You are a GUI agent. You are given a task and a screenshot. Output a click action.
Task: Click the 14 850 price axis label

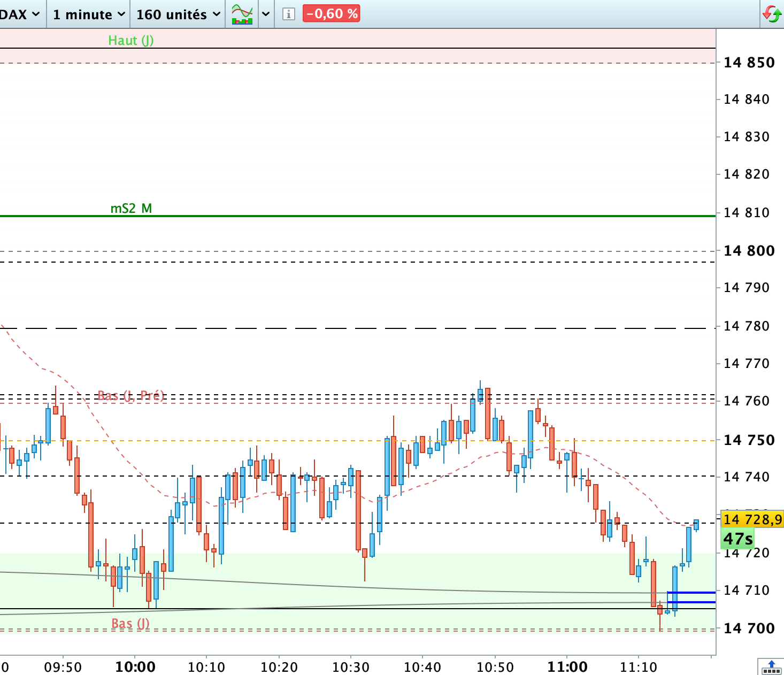tap(749, 63)
